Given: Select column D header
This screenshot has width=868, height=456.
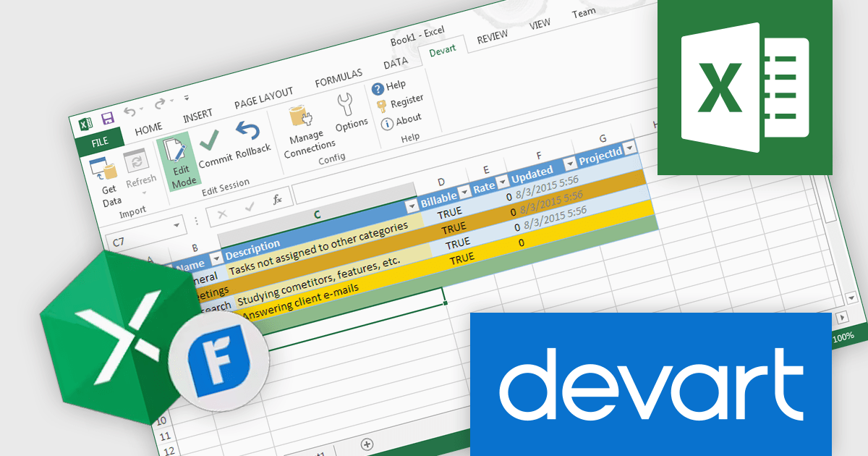Looking at the screenshot, I should (x=441, y=182).
